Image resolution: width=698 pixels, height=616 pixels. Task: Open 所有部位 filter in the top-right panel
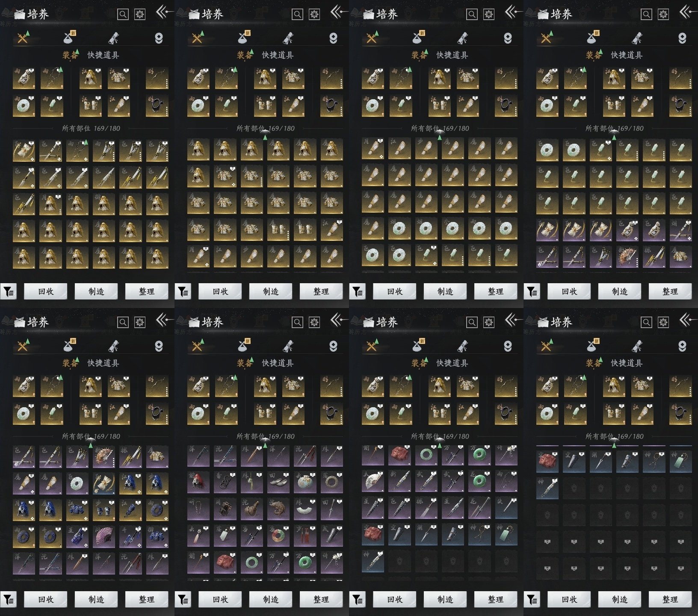615,128
